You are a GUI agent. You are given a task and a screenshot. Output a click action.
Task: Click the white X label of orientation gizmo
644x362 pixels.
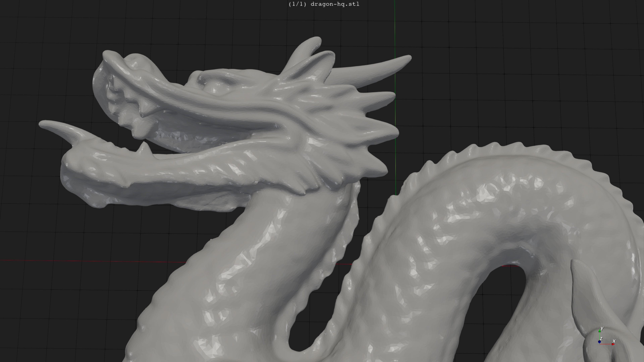pos(614,341)
